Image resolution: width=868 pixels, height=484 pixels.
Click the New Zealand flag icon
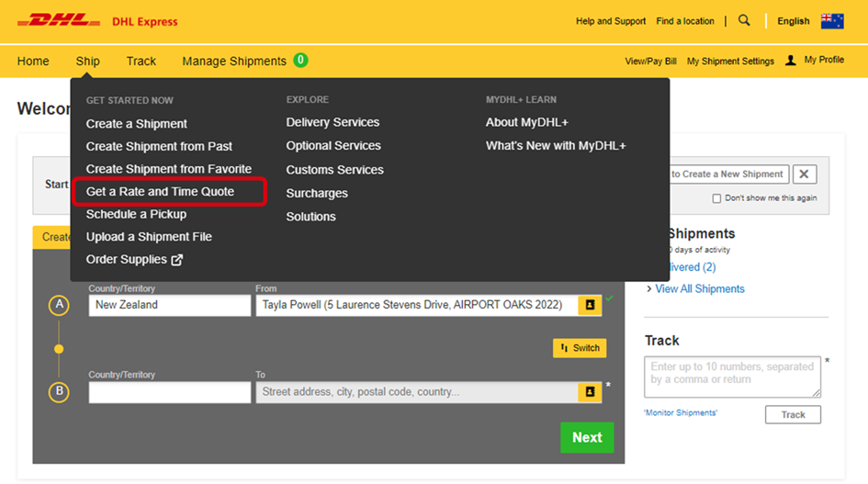tap(832, 21)
